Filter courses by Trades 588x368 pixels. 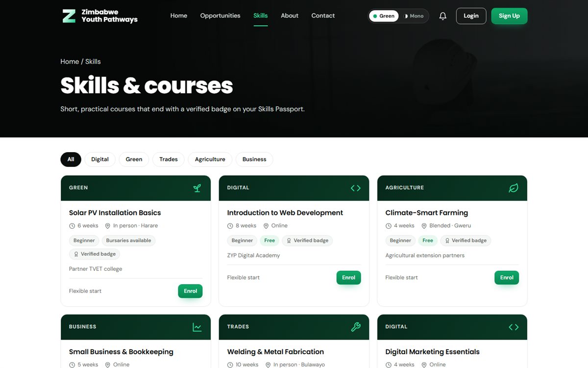[x=169, y=159]
